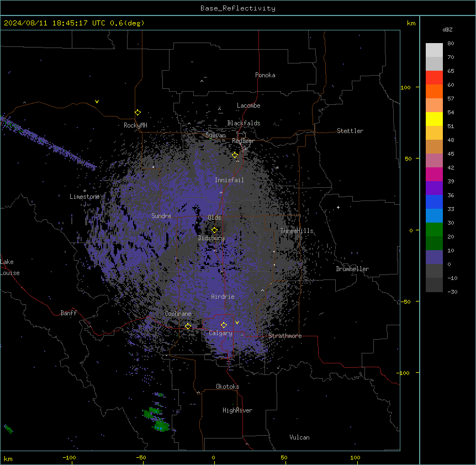The height and width of the screenshot is (465, 476).
Task: Click the RedDeer city label
Action: 243,141
